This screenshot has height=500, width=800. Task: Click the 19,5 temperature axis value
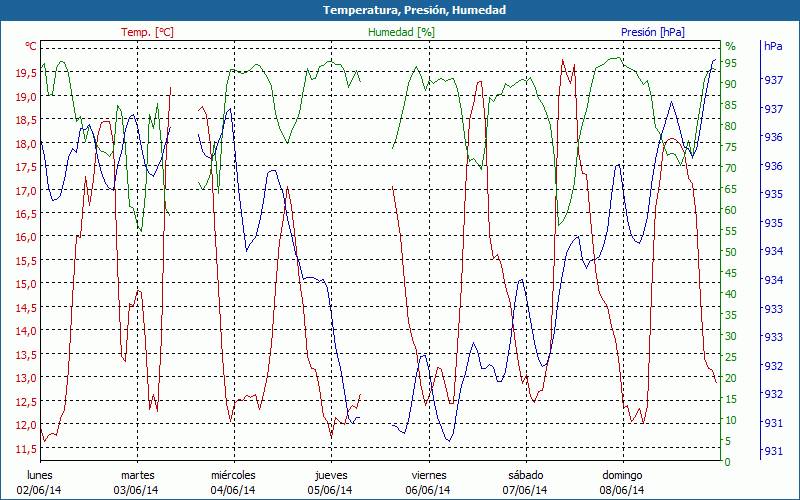click(26, 73)
